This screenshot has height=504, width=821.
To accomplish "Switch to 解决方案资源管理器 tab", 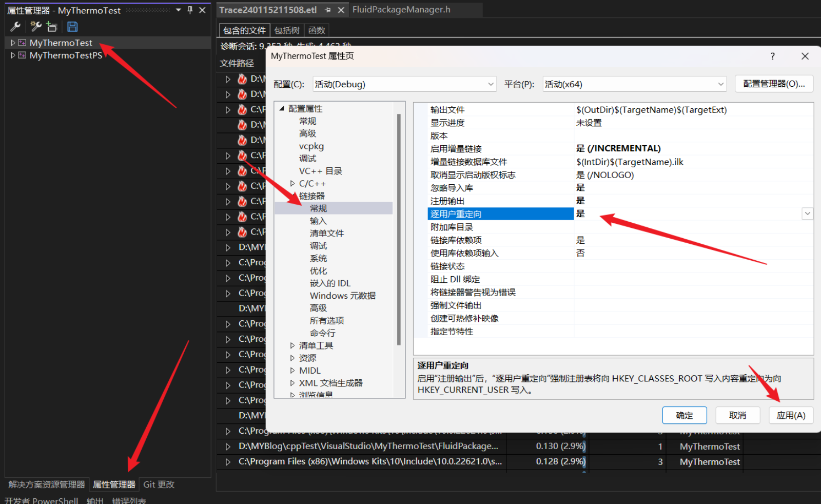I will [47, 484].
